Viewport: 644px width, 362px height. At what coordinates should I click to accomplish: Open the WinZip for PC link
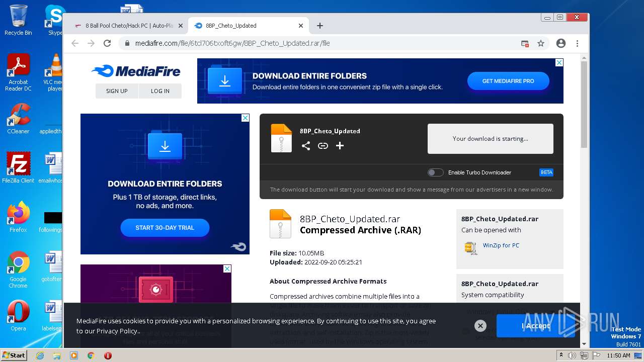(x=501, y=245)
